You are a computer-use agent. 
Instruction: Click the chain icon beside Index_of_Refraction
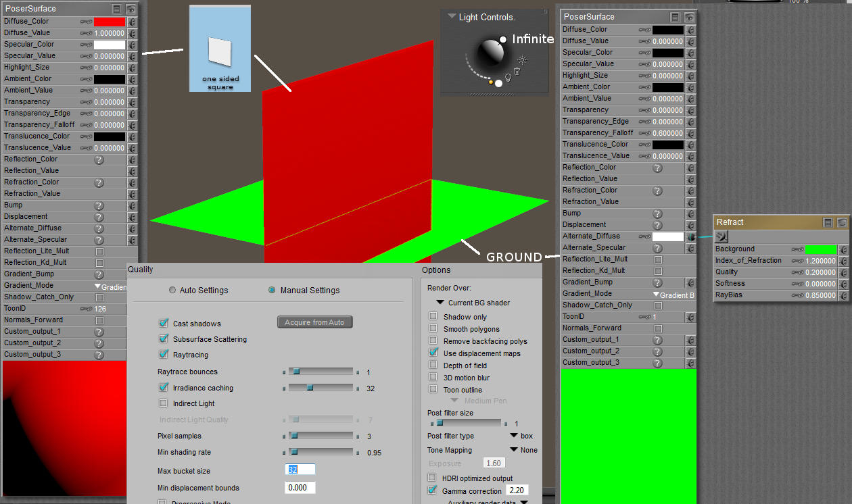tap(798, 261)
